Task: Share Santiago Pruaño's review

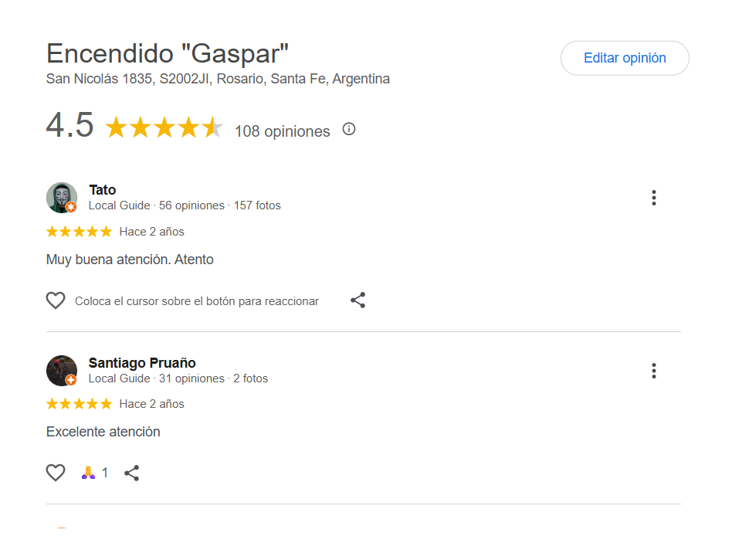Action: click(x=132, y=473)
